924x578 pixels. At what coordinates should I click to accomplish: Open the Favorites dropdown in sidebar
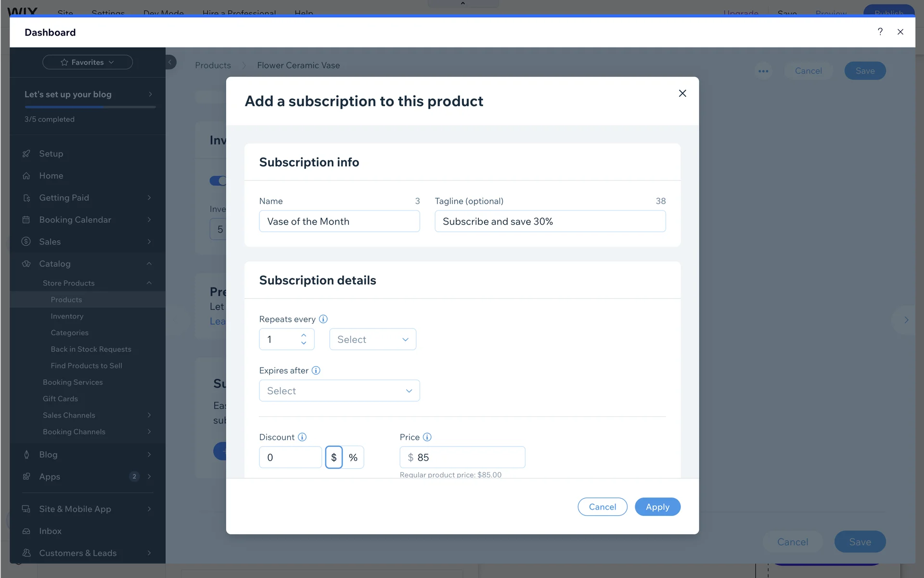coord(88,62)
